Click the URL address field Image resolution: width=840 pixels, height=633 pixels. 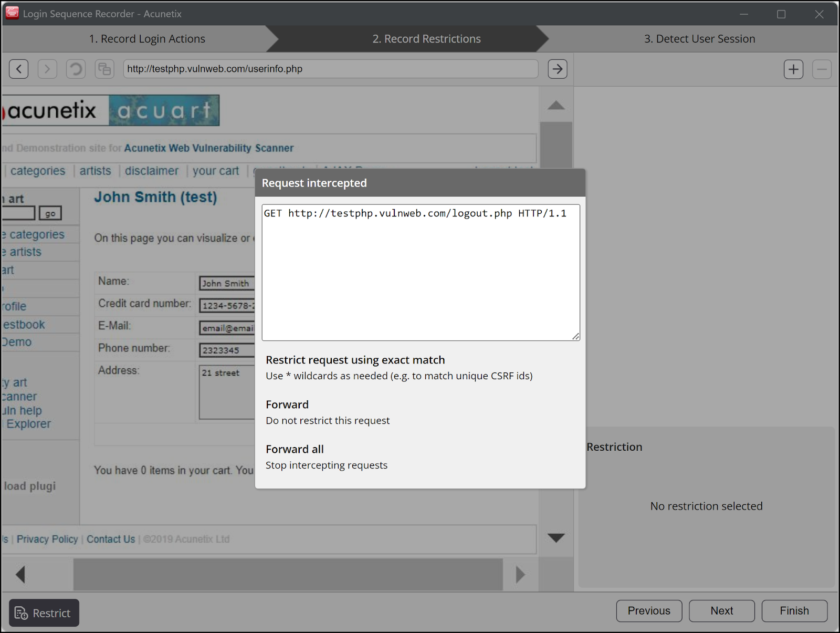tap(331, 69)
